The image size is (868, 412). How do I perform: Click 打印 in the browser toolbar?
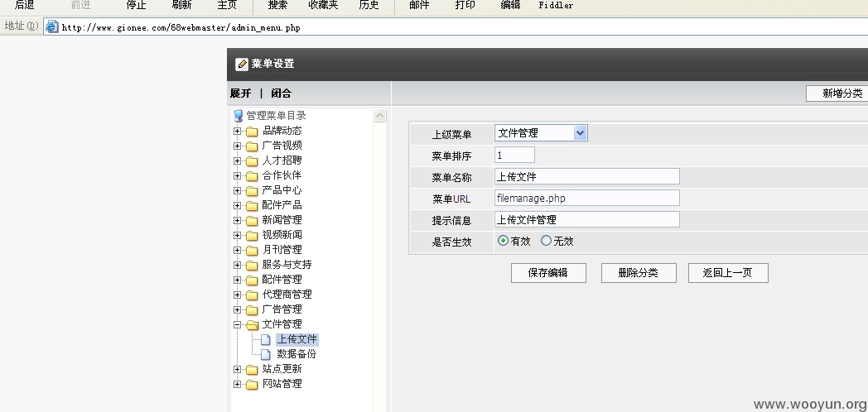pos(465,5)
